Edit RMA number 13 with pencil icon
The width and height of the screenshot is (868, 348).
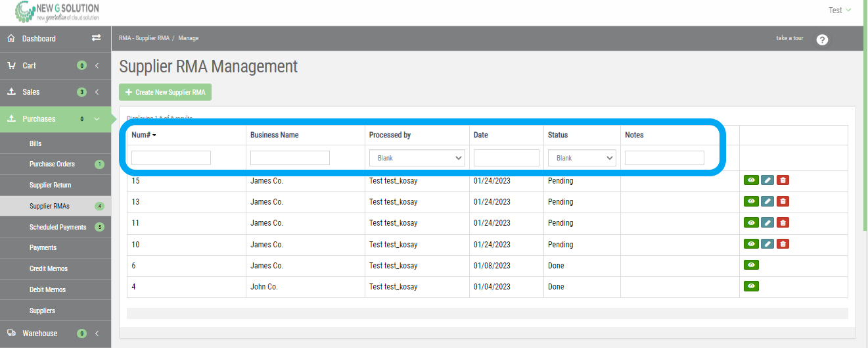[767, 201]
